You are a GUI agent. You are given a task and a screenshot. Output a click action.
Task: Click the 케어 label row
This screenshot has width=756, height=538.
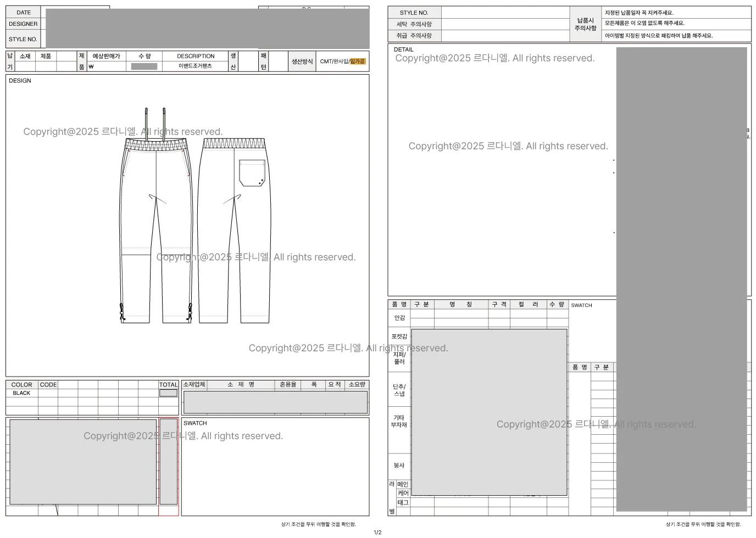click(403, 494)
